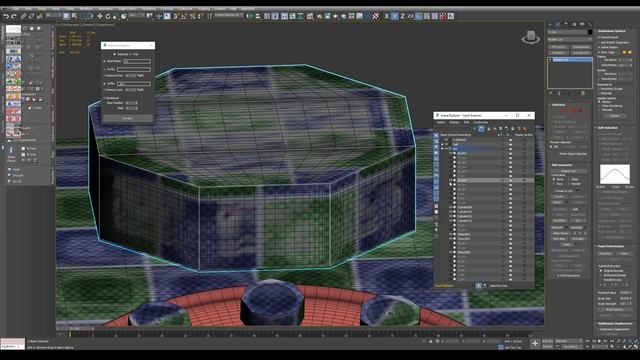Expand second layer in Scene Explorer tree
Screen dimensions: 640x360
click(x=442, y=144)
